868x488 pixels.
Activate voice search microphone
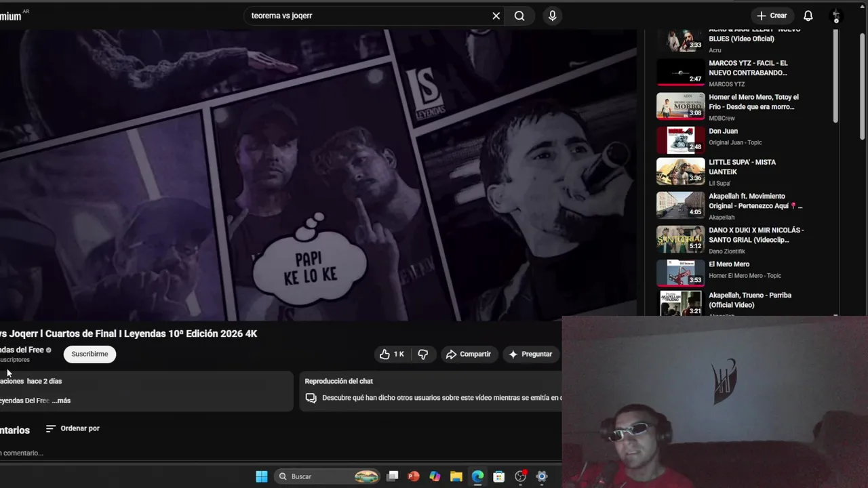pyautogui.click(x=553, y=16)
